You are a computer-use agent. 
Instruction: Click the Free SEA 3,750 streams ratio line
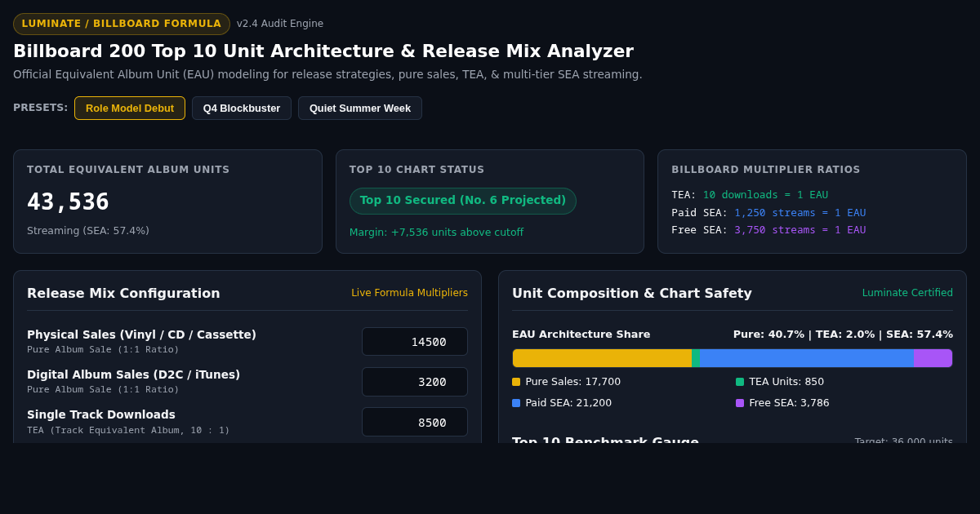[768, 230]
